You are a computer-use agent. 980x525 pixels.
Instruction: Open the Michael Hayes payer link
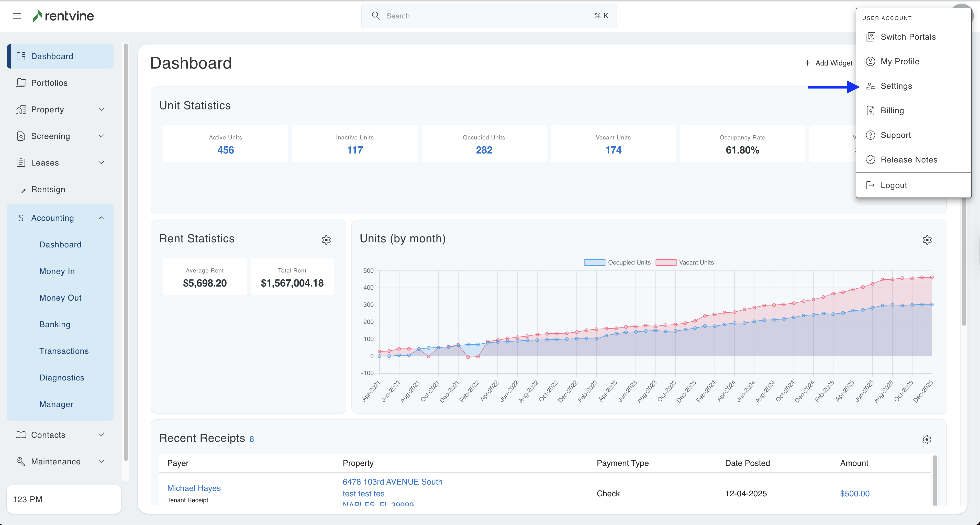194,488
